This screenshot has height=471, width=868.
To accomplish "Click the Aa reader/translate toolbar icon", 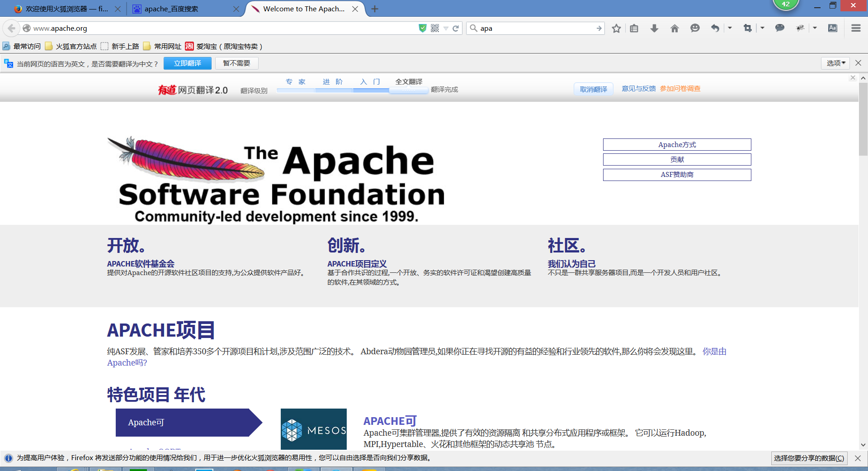I will [833, 28].
